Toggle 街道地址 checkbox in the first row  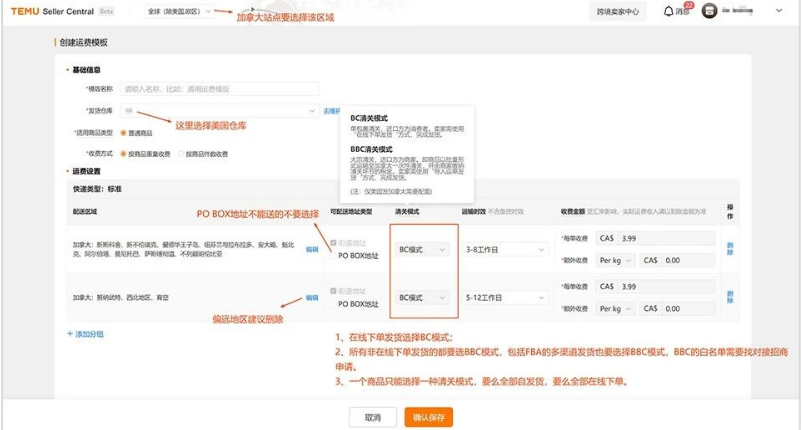tap(333, 243)
